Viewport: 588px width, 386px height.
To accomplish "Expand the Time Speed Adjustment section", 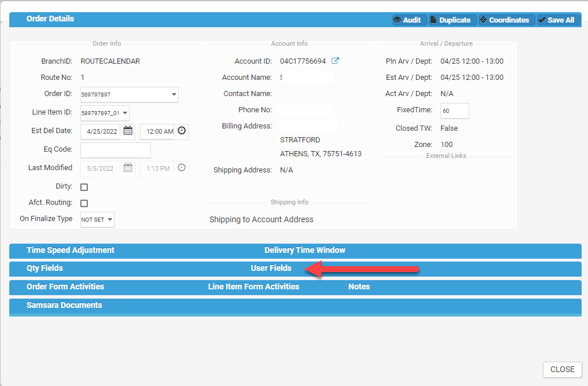I will click(71, 250).
